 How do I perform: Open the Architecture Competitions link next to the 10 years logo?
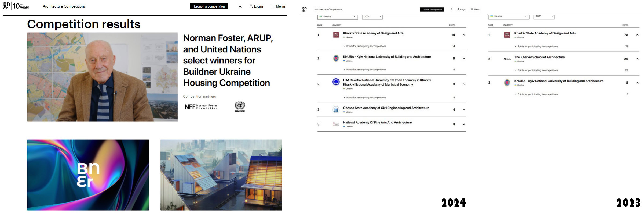click(64, 6)
